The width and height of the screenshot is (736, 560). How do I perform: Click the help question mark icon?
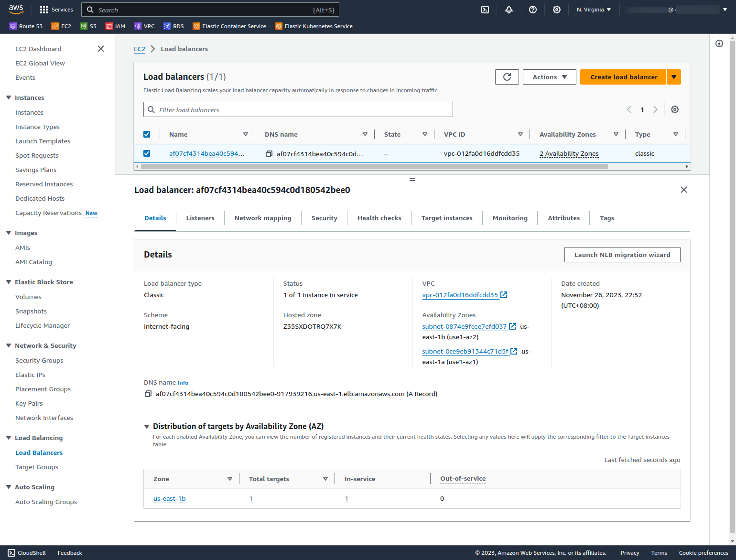coord(533,10)
